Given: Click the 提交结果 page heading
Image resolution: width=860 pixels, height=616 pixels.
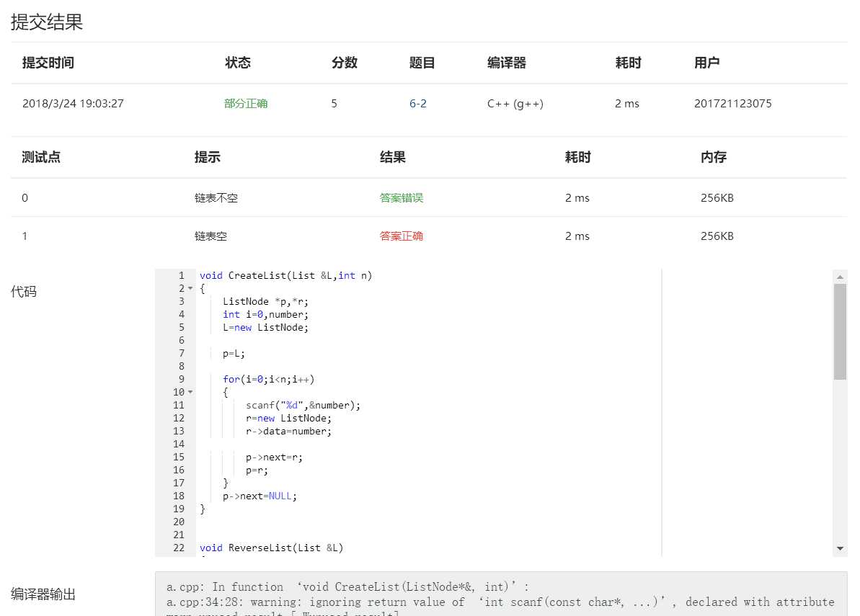Looking at the screenshot, I should pyautogui.click(x=47, y=22).
